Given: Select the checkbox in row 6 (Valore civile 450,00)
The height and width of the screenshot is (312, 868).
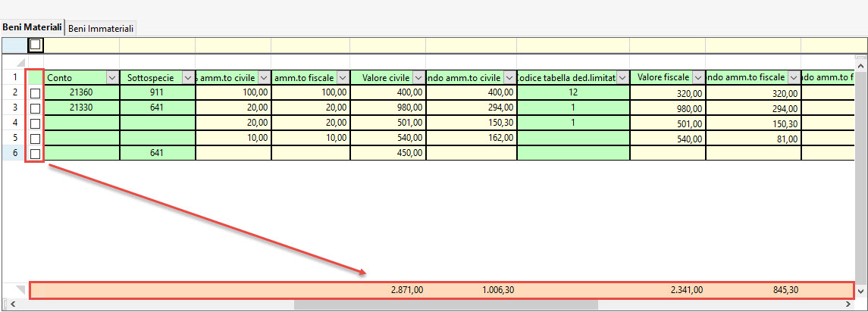Looking at the screenshot, I should point(36,154).
